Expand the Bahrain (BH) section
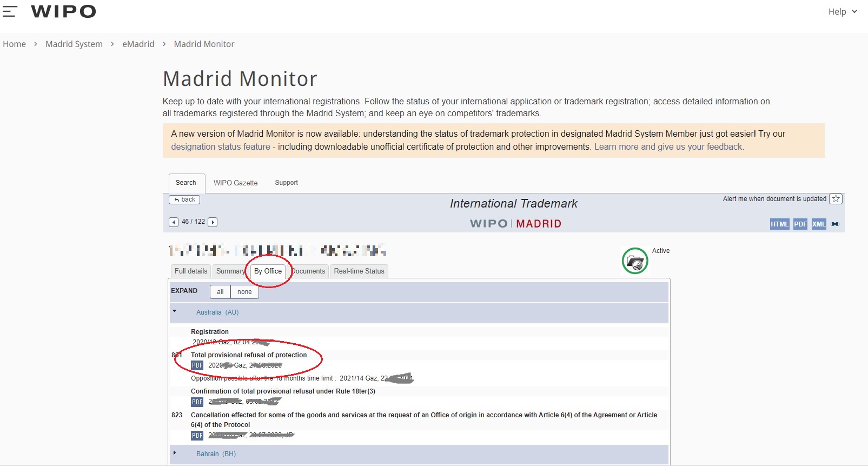 click(175, 453)
